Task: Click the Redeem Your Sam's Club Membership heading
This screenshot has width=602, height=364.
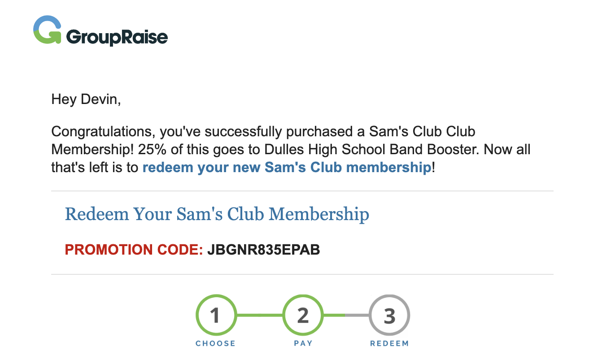Action: point(217,214)
